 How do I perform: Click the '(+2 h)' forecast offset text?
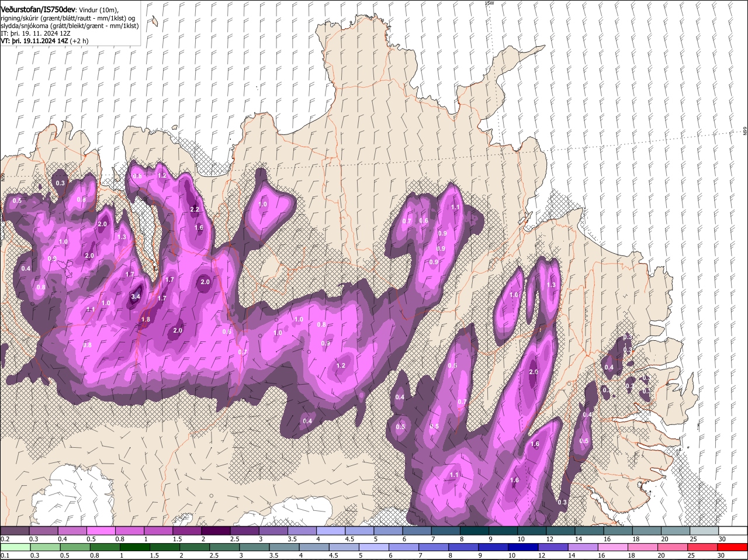click(79, 41)
